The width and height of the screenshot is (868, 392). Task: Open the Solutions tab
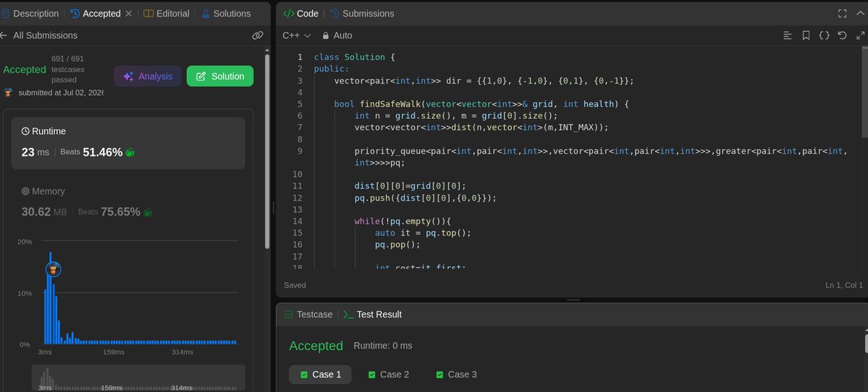pos(226,13)
